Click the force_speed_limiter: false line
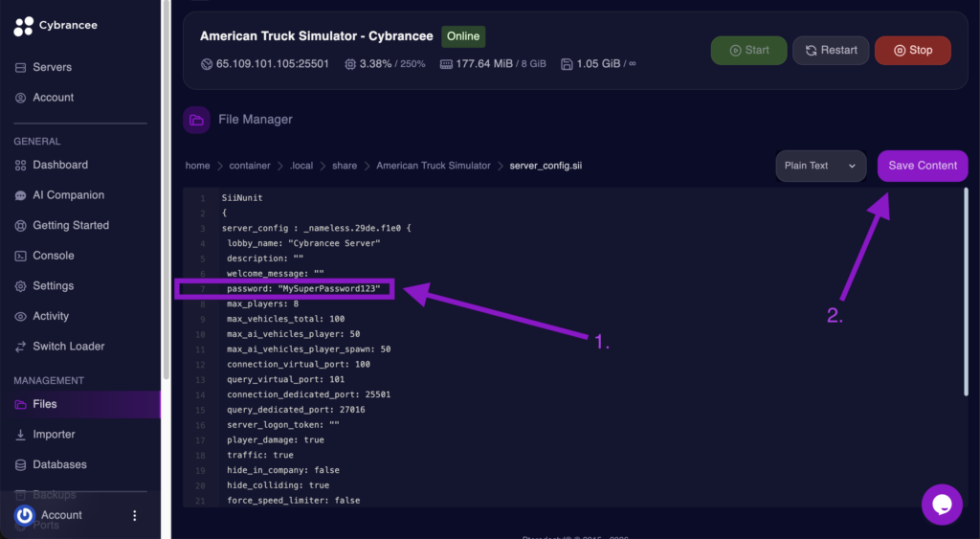The width and height of the screenshot is (980, 539). [x=293, y=501]
